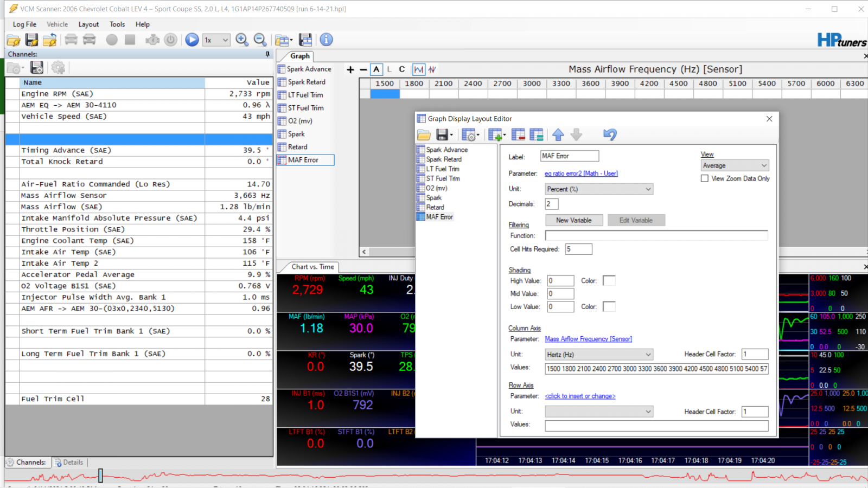Click the Label field containing MAF Error
This screenshot has height=488, width=868.
click(570, 156)
